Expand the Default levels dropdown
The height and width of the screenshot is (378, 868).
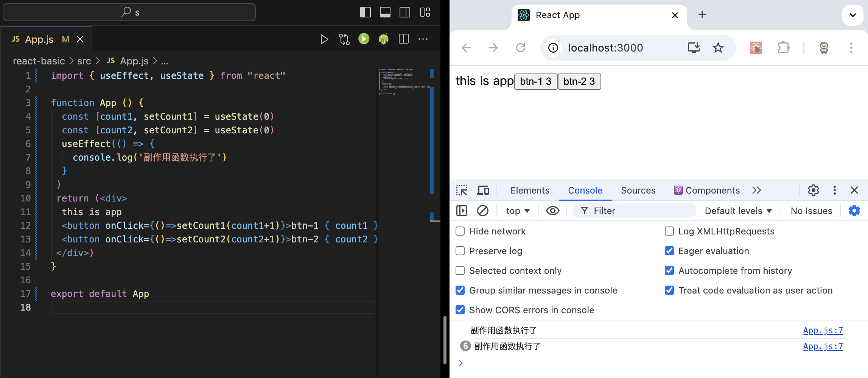(x=738, y=211)
